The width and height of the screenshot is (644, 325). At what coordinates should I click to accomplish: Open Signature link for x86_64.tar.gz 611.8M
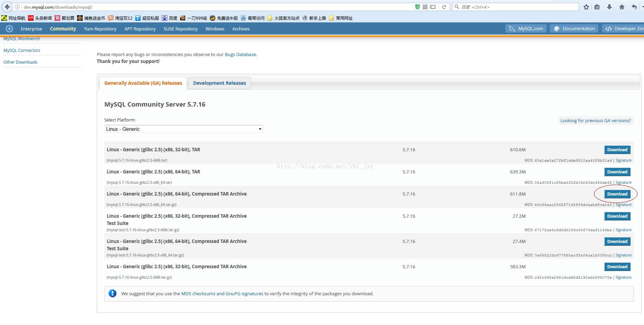(x=624, y=205)
